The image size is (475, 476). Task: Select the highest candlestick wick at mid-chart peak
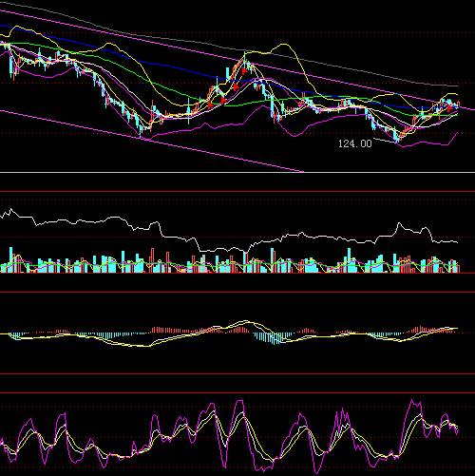(x=245, y=56)
